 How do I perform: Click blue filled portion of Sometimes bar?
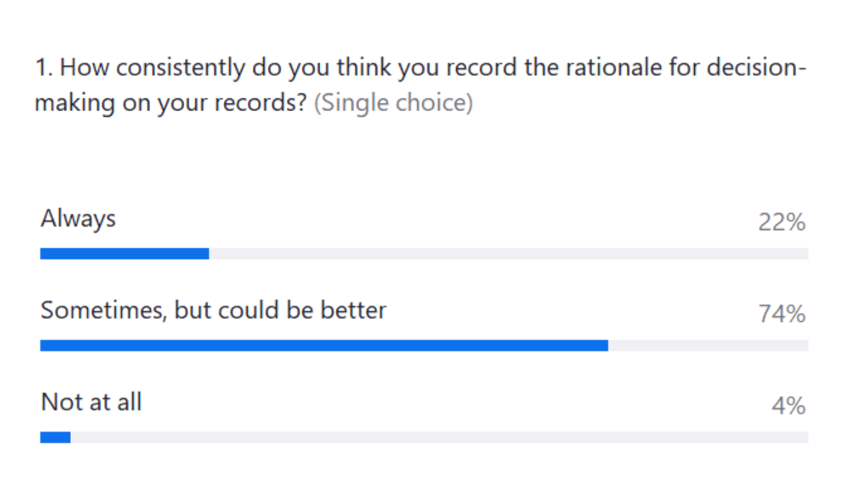tap(324, 345)
